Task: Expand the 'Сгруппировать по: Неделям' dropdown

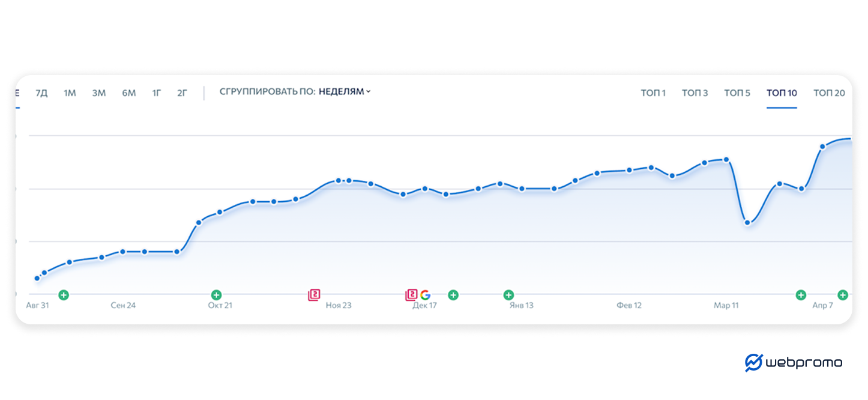Action: point(345,92)
